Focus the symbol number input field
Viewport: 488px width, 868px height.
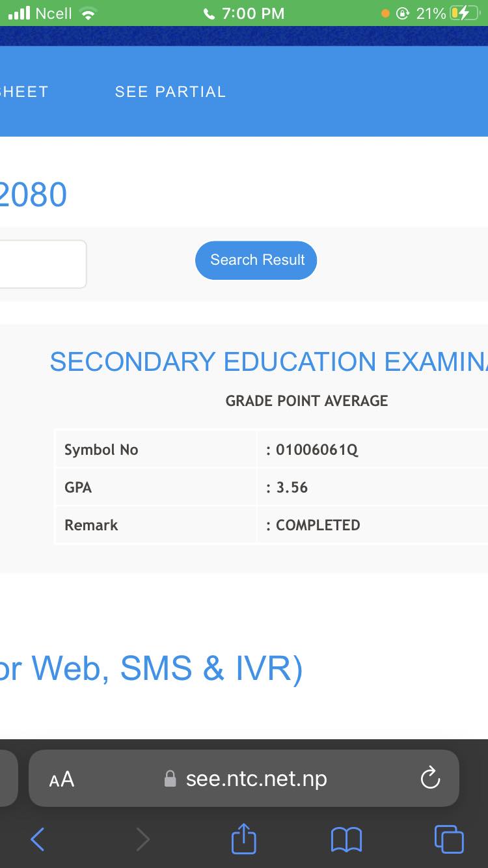(x=40, y=264)
